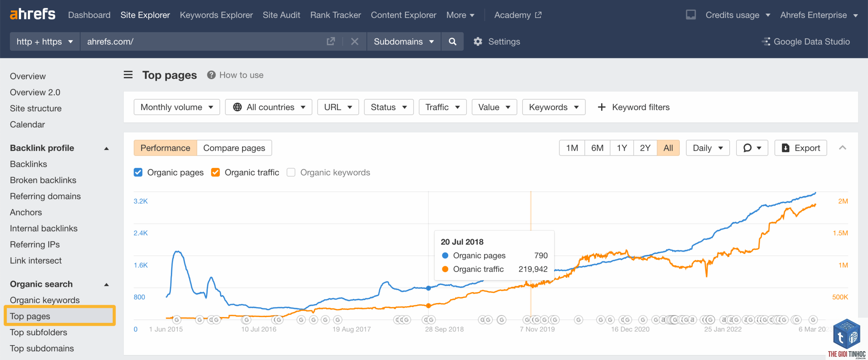Click the plus icon for Keyword filters
868x360 pixels.
click(x=601, y=107)
